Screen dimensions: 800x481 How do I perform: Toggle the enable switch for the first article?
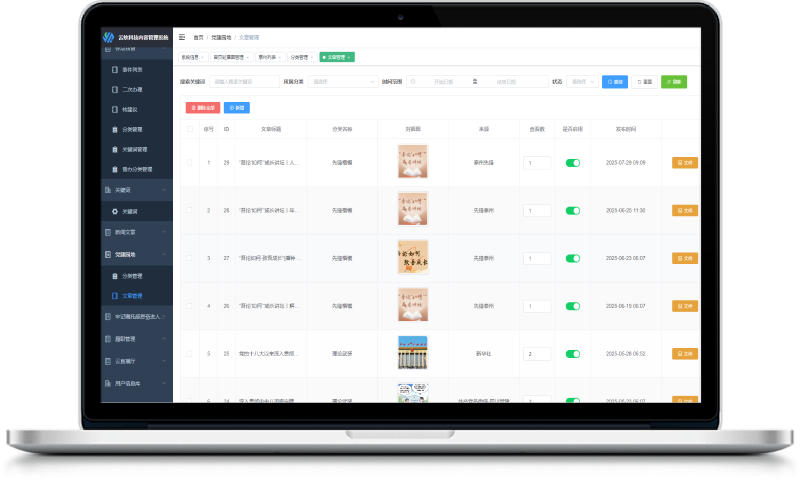(x=573, y=162)
